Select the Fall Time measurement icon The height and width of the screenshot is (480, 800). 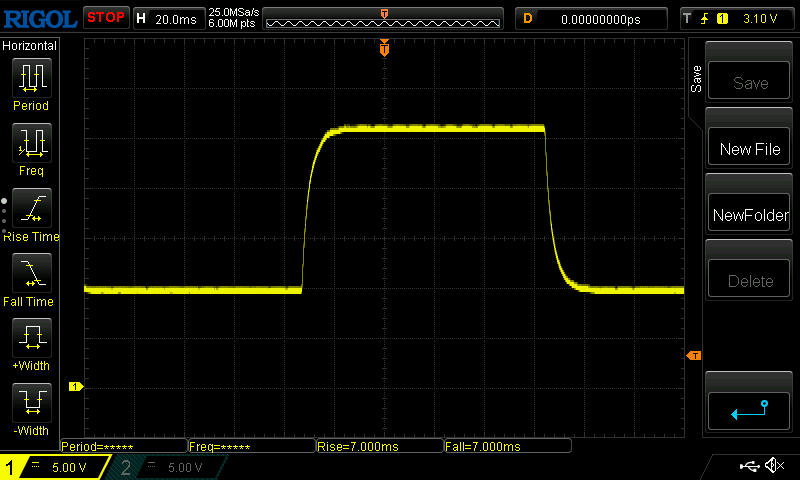coord(32,272)
